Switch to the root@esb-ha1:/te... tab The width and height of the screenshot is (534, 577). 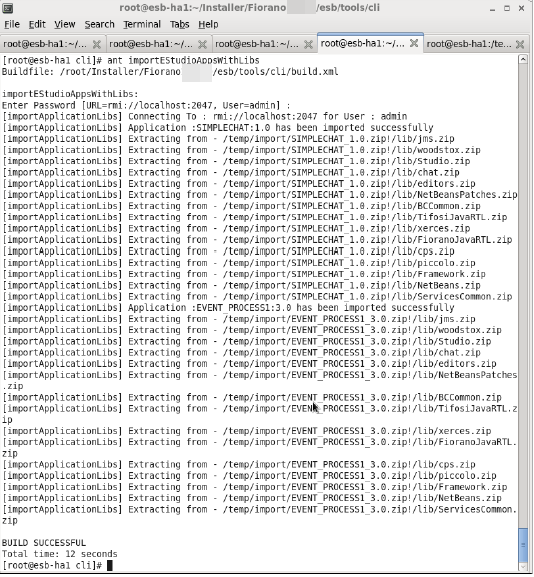tap(469, 44)
